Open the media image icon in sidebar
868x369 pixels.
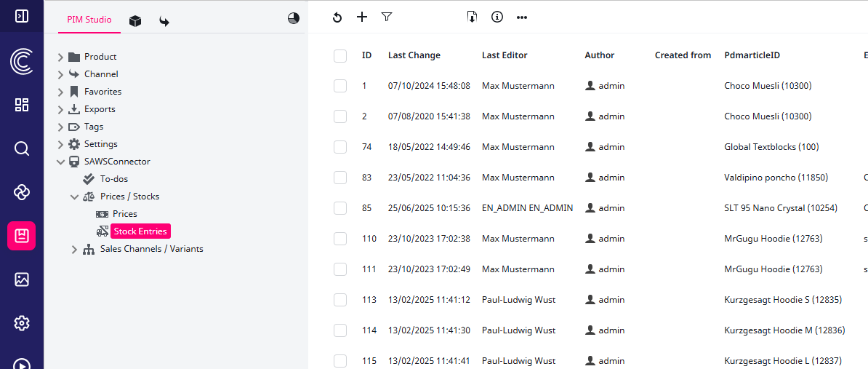click(22, 279)
